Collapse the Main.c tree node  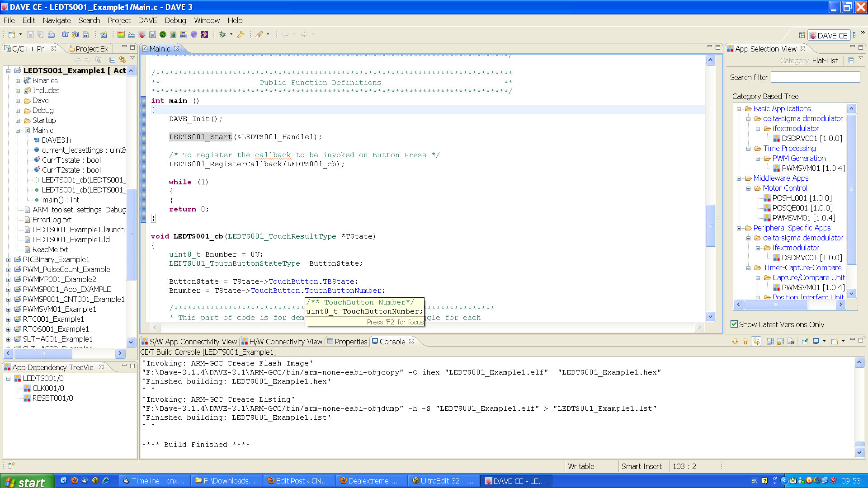[18, 131]
